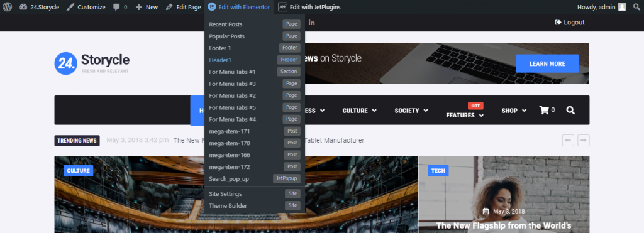Show next trending news arrow
The width and height of the screenshot is (644, 233).
pos(583,140)
